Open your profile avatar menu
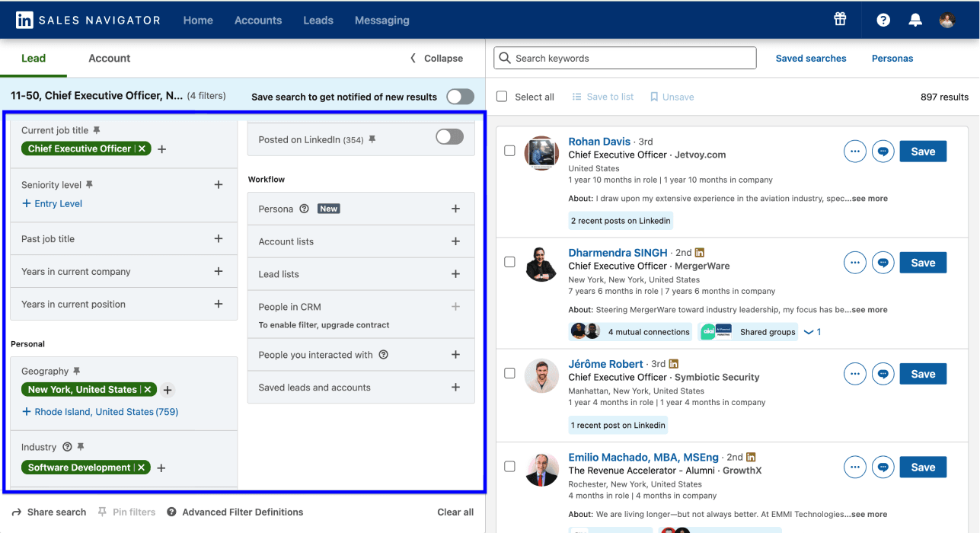Screen dimensions: 980x533 [x=946, y=20]
